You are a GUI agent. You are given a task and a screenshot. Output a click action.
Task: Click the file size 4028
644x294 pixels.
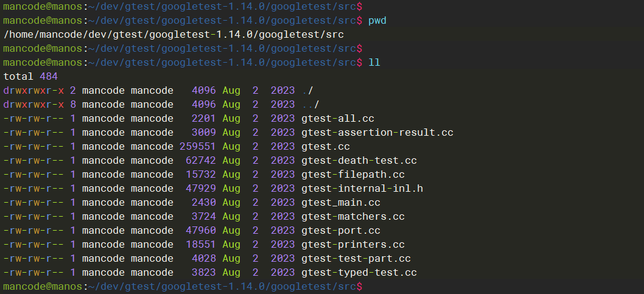(204, 259)
